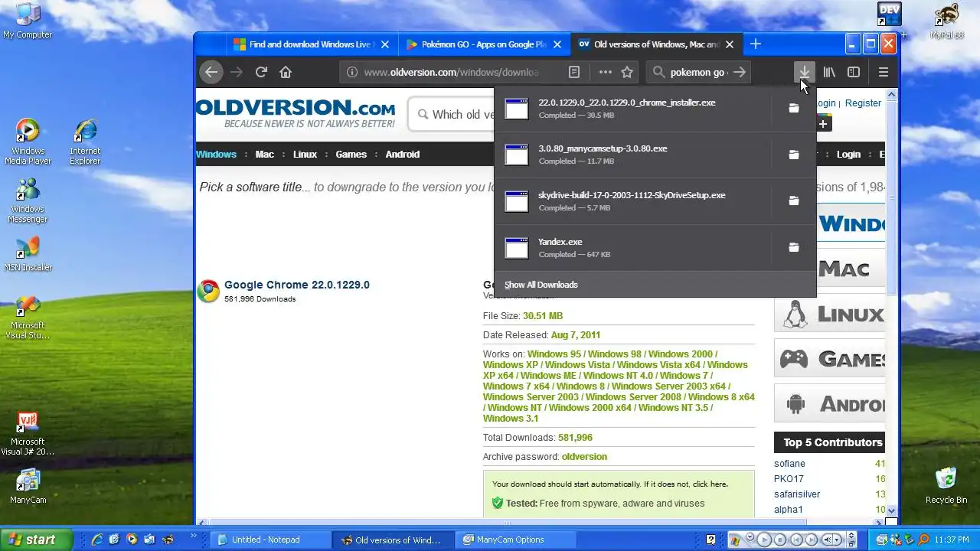Open the Yandex.exe download entry
Screen dimensions: 980x551
click(633, 248)
